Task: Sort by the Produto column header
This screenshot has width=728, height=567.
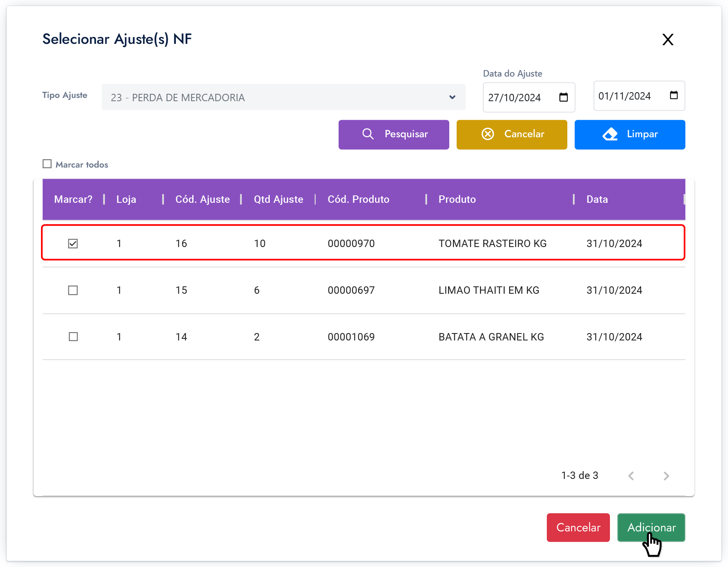Action: click(457, 199)
